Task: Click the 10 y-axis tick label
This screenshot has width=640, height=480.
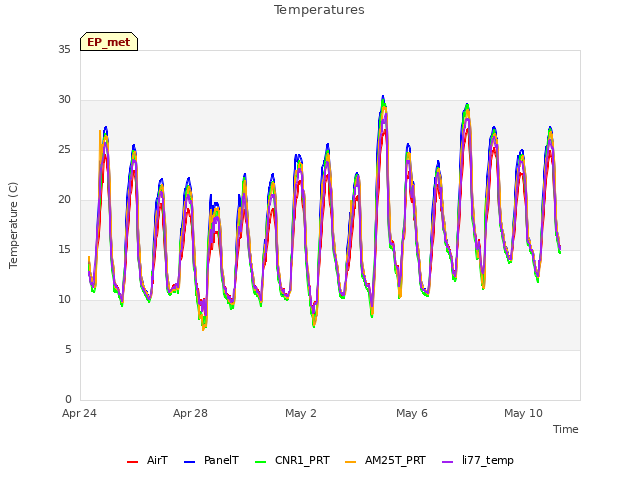Action: point(64,300)
